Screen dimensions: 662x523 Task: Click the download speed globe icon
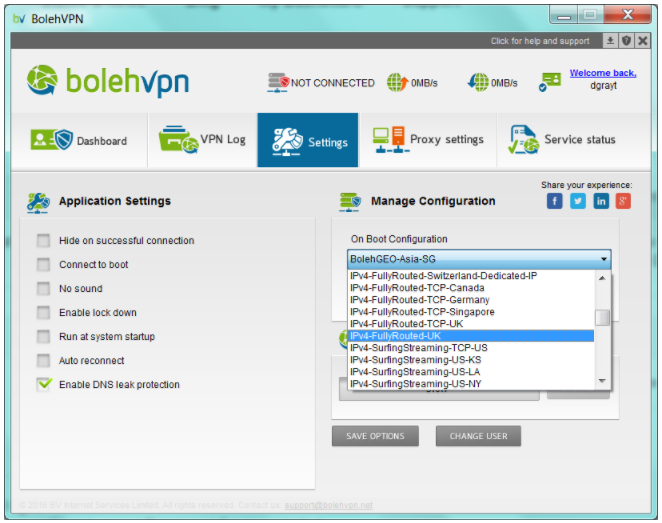[x=478, y=82]
